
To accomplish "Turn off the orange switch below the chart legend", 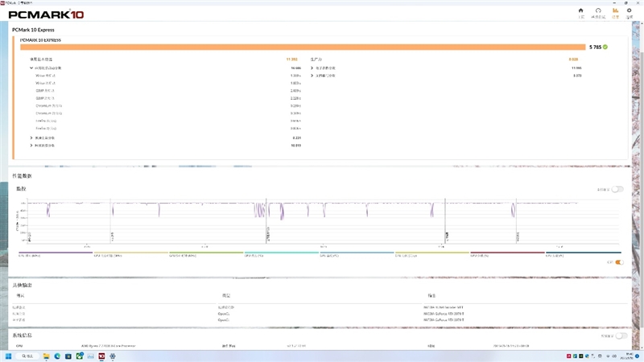I will click(x=619, y=262).
